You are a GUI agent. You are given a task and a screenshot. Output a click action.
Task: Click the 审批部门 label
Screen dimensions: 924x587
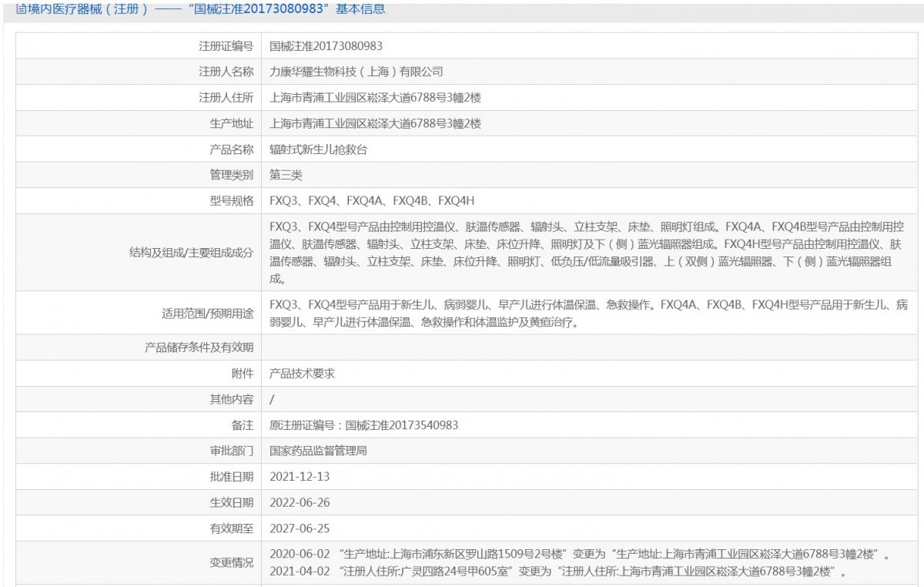click(x=231, y=451)
